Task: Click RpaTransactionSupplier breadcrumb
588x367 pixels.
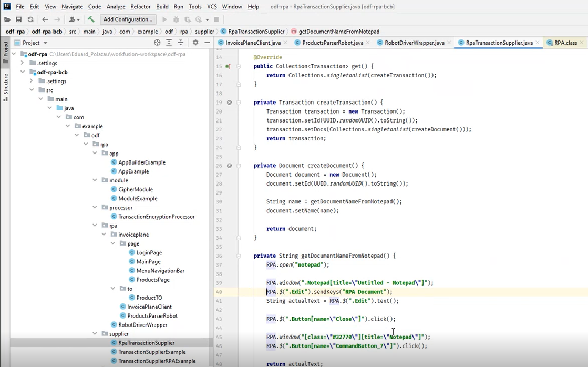Action: (x=256, y=32)
